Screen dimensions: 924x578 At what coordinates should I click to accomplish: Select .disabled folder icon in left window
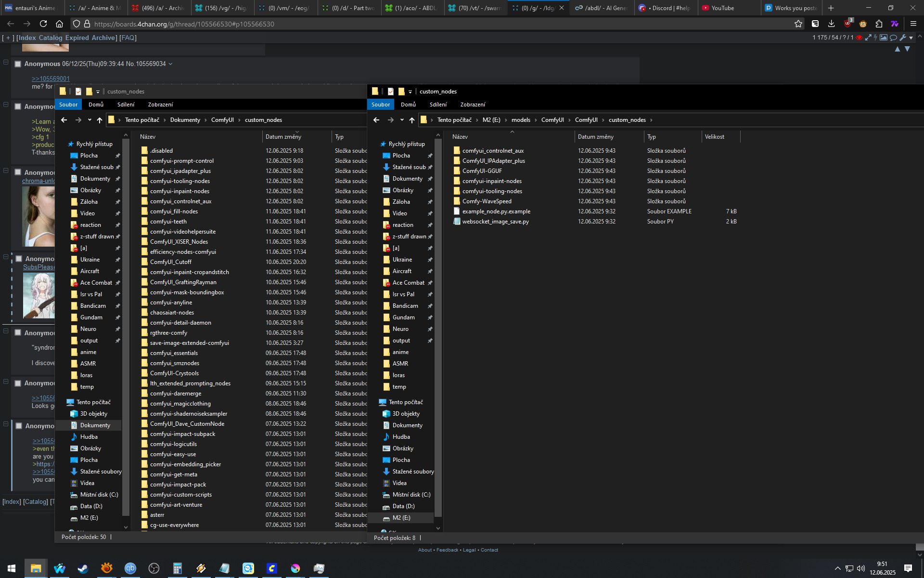pyautogui.click(x=144, y=151)
